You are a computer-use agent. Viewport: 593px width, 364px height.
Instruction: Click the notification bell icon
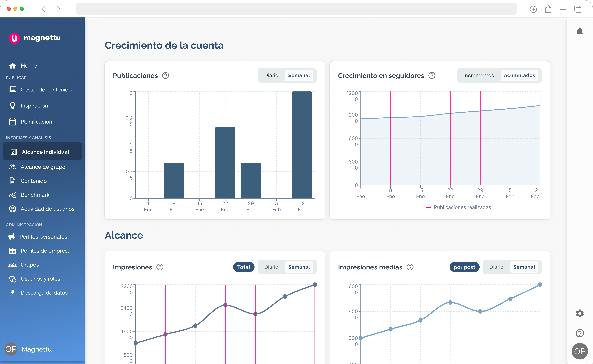580,32
